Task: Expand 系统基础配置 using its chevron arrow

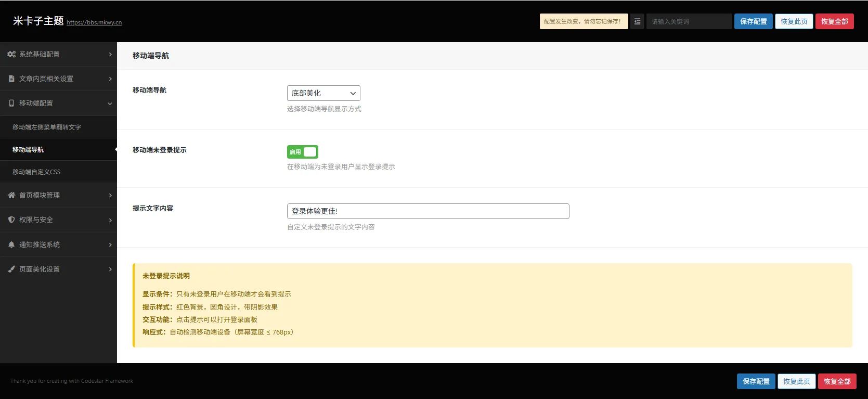Action: coord(110,54)
